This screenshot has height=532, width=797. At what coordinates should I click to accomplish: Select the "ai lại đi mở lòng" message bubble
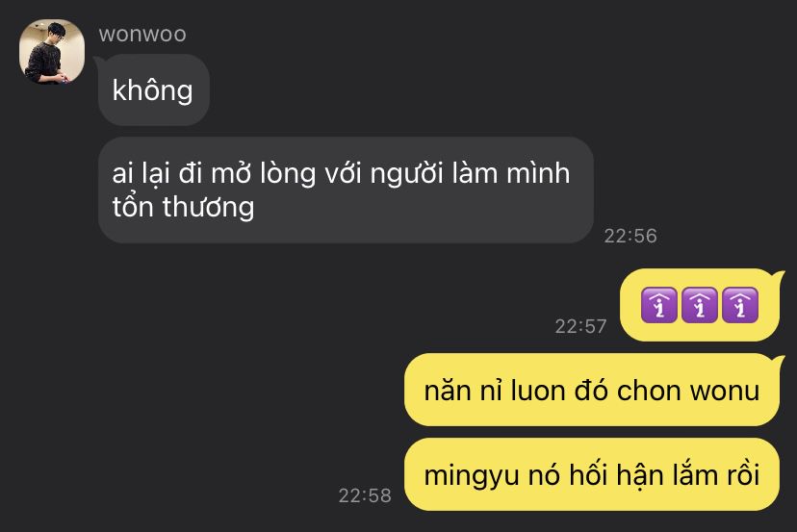(x=346, y=190)
